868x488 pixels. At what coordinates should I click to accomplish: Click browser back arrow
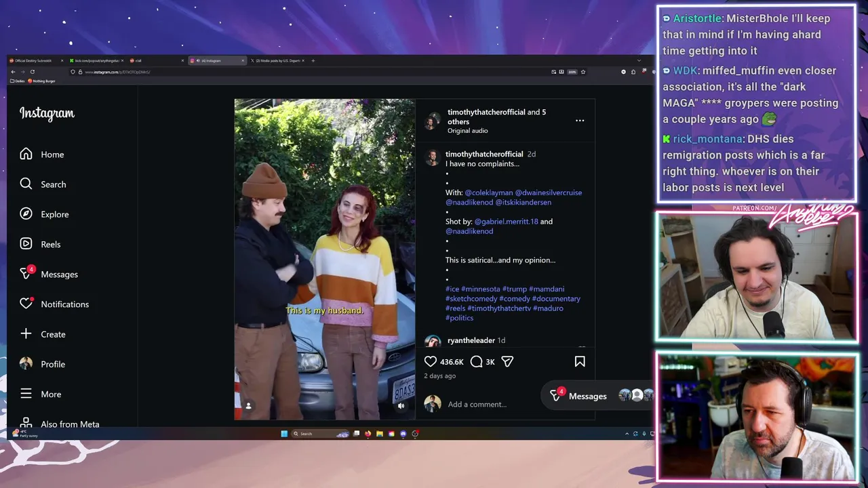tap(13, 72)
